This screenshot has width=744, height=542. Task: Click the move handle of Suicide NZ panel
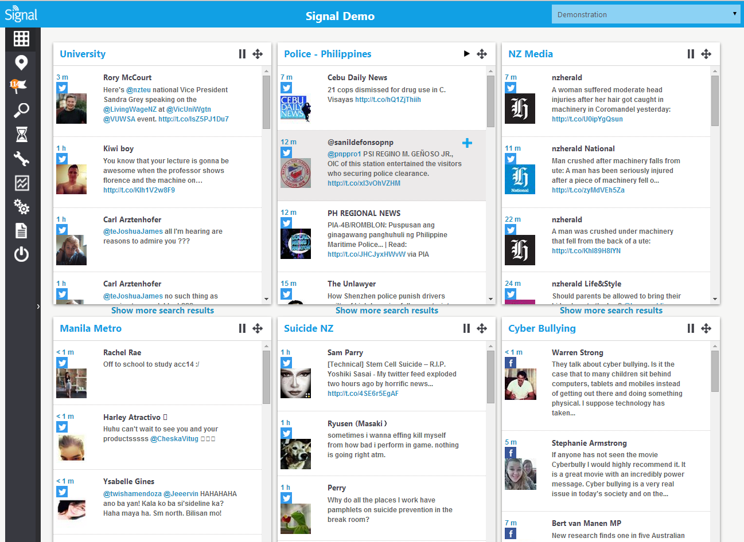[482, 328]
